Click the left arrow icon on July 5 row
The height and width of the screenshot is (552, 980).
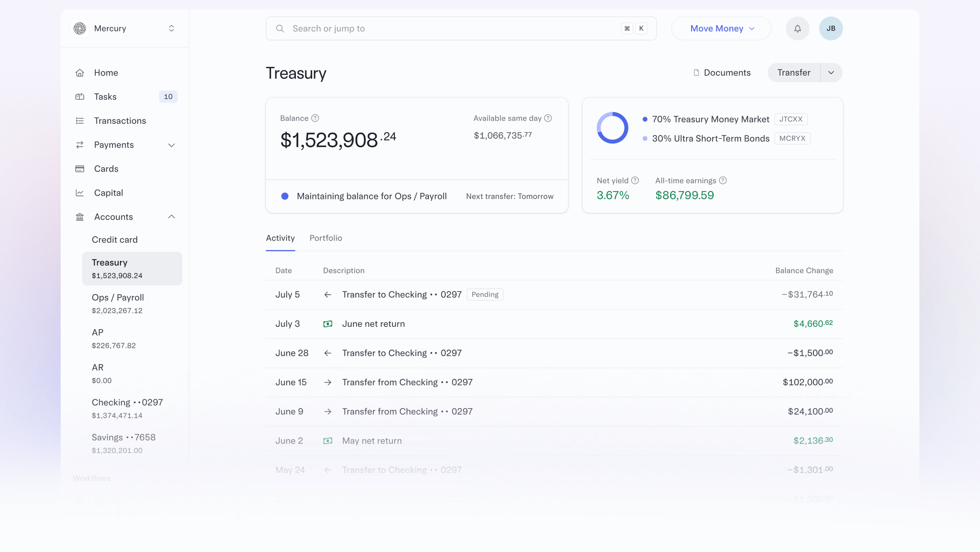pyautogui.click(x=328, y=295)
